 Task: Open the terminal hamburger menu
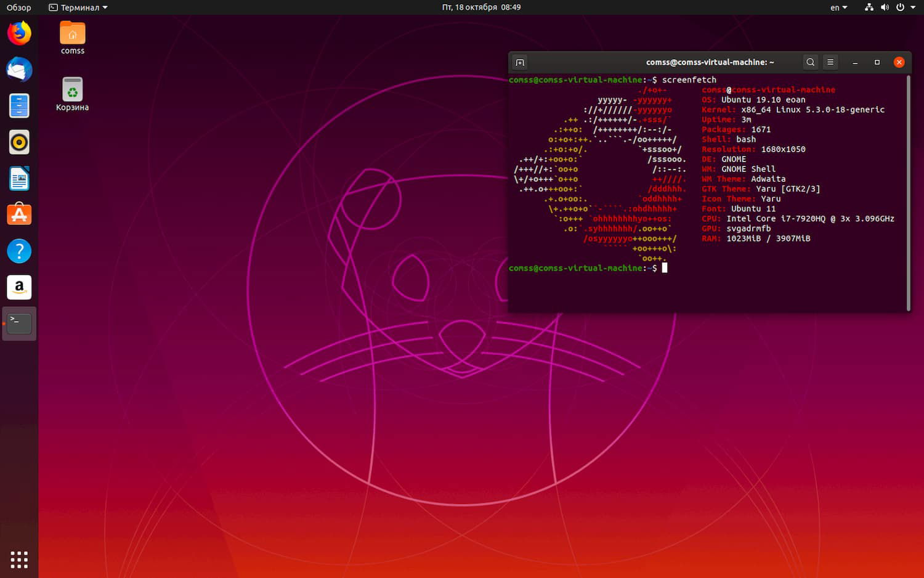coord(830,62)
